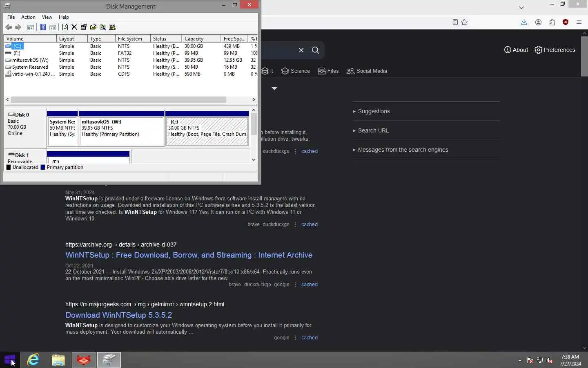Sort by the Volume column header

point(30,38)
